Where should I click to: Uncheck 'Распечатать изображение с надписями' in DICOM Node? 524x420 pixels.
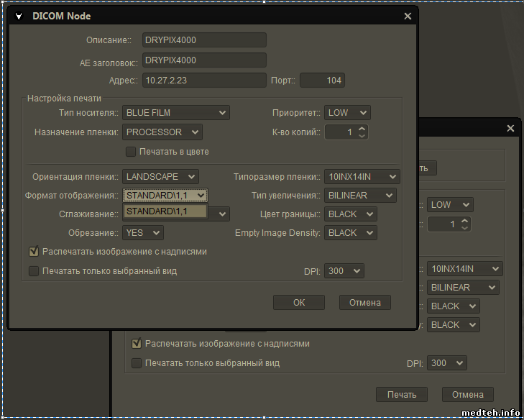click(34, 252)
